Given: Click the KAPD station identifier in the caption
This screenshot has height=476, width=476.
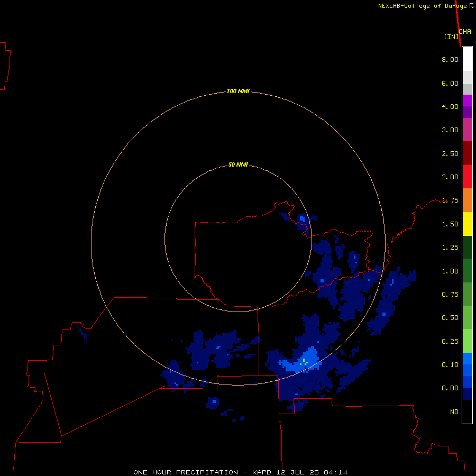Looking at the screenshot, I should [262, 472].
